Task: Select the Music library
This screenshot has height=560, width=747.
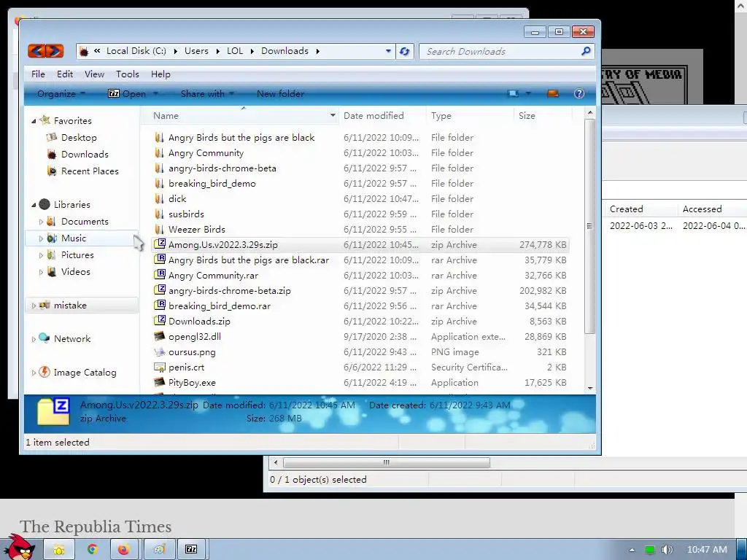Action: [x=74, y=238]
